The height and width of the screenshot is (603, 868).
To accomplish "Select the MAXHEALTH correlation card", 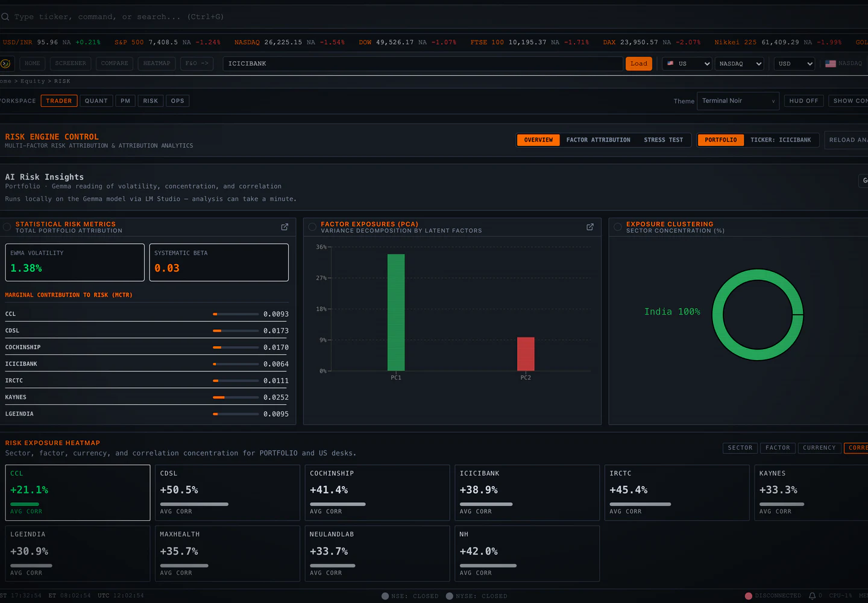I will 227,554.
